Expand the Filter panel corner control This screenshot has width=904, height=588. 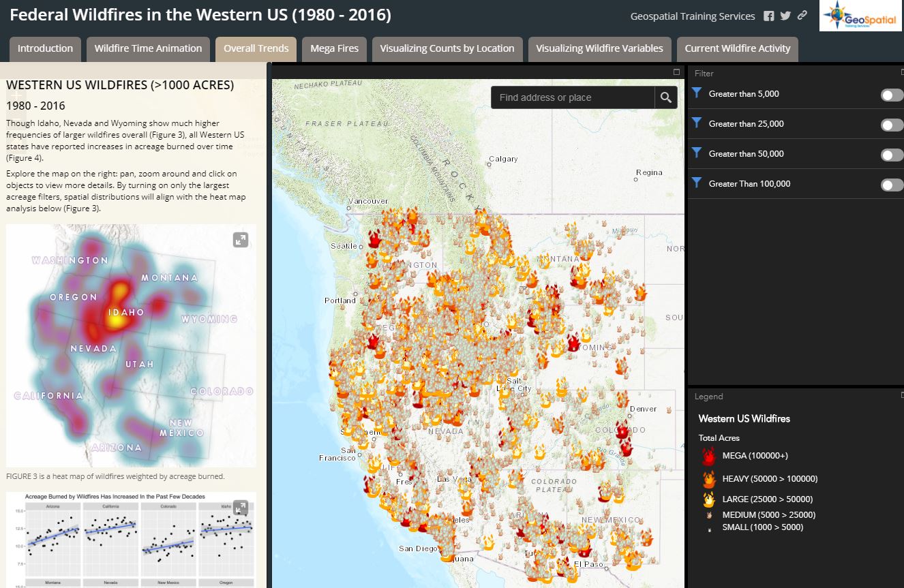coord(901,72)
